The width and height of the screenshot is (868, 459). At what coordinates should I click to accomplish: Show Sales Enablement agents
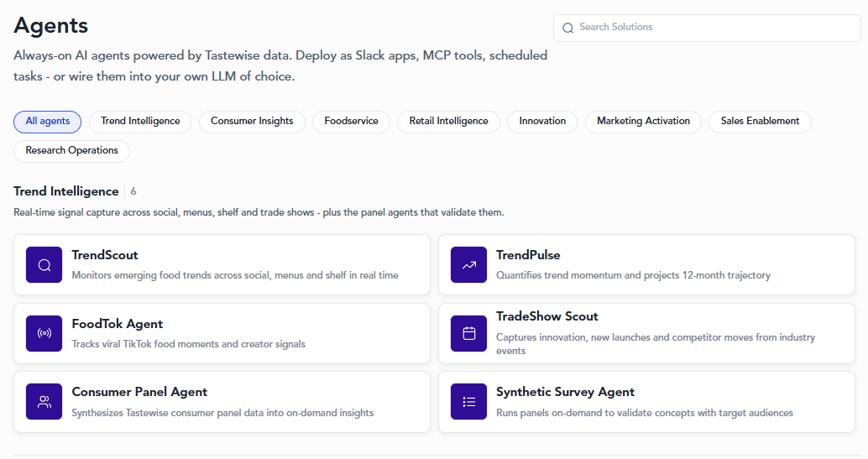pyautogui.click(x=760, y=122)
